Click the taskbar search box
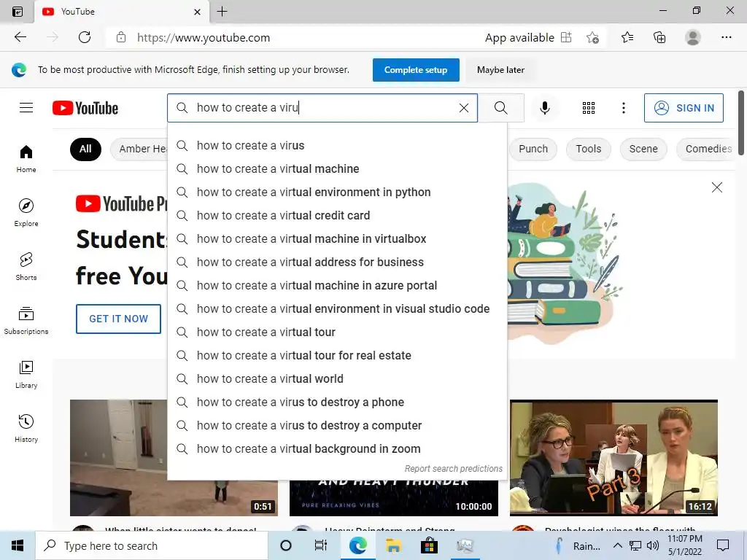This screenshot has width=747, height=560. pos(152,545)
